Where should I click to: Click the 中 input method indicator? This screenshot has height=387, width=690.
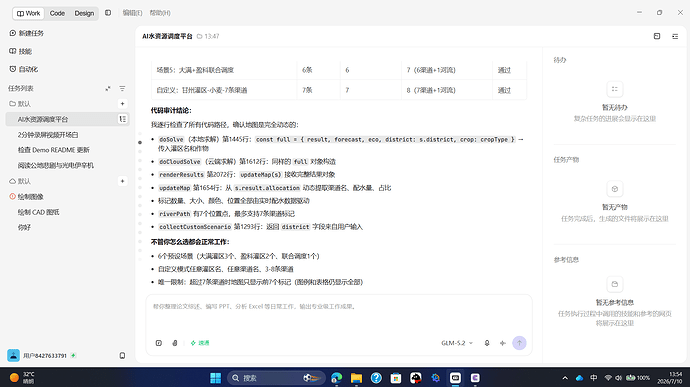click(594, 378)
